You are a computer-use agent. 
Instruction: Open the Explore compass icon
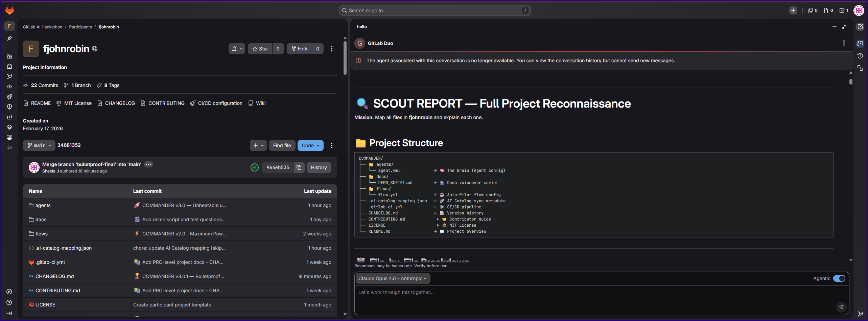pyautogui.click(x=9, y=292)
